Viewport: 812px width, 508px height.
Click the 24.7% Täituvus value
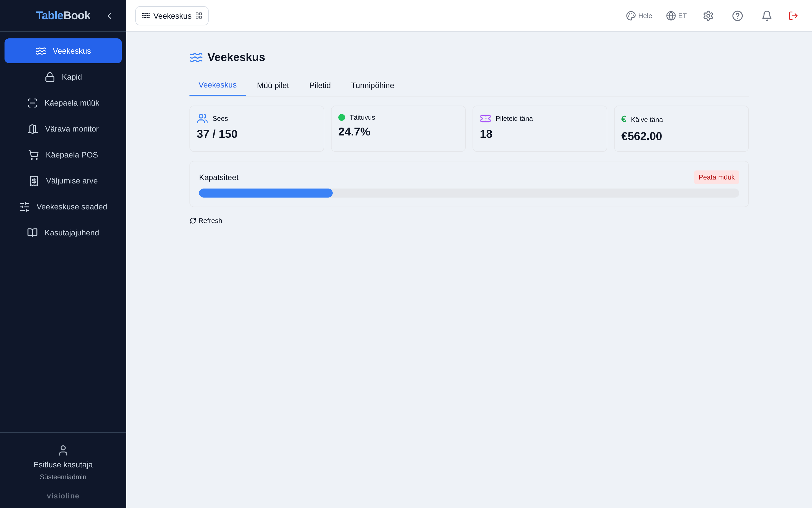[x=354, y=132]
